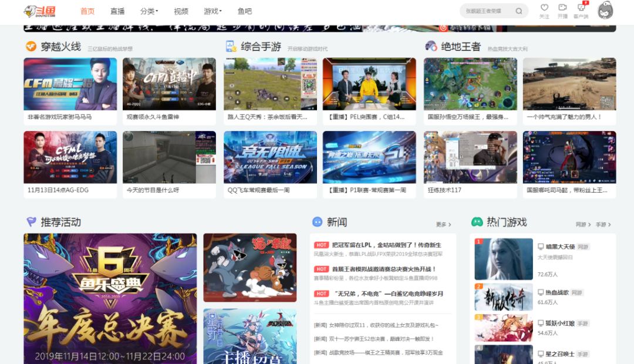Click the 星之召唤士 game title

[x=560, y=354]
